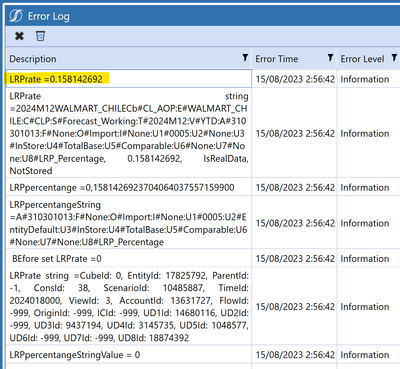Image resolution: width=400 pixels, height=369 pixels.
Task: Open the Description column filter
Action: (245, 58)
